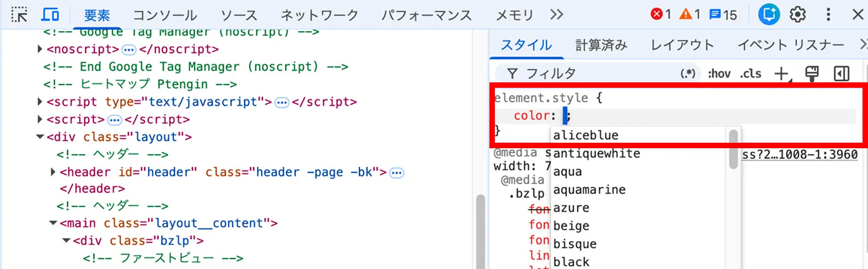Click the orange warning count indicator

pyautogui.click(x=690, y=14)
